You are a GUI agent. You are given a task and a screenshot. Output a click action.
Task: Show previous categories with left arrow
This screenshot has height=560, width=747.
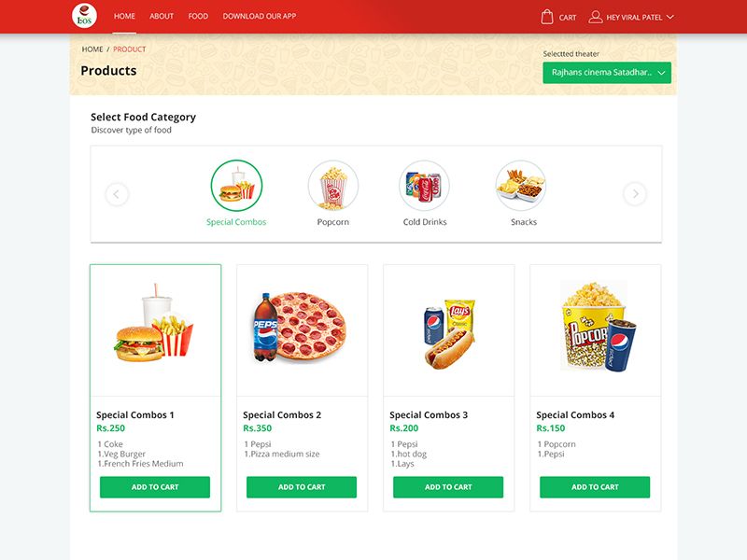point(117,194)
